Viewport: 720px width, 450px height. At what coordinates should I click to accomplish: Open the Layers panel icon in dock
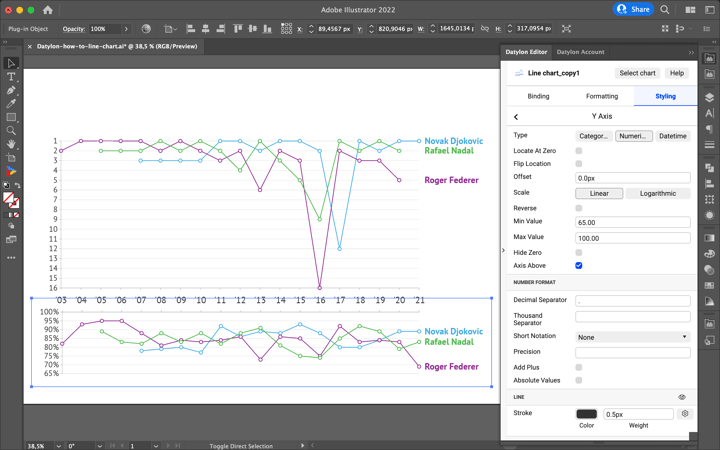pyautogui.click(x=709, y=97)
